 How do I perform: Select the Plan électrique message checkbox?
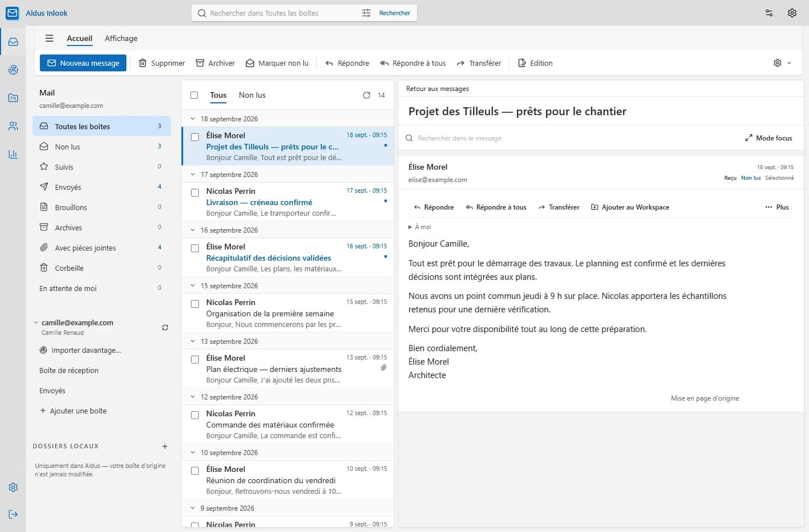[195, 359]
